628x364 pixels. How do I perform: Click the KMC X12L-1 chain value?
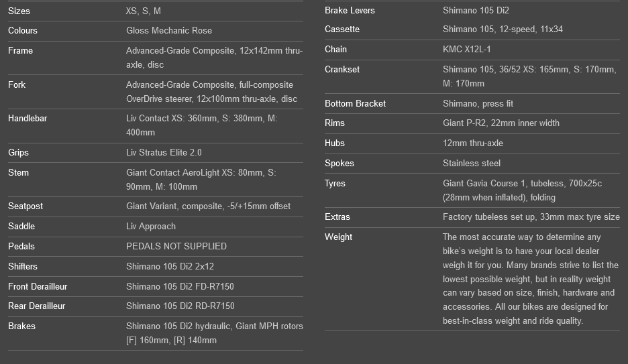coord(466,50)
